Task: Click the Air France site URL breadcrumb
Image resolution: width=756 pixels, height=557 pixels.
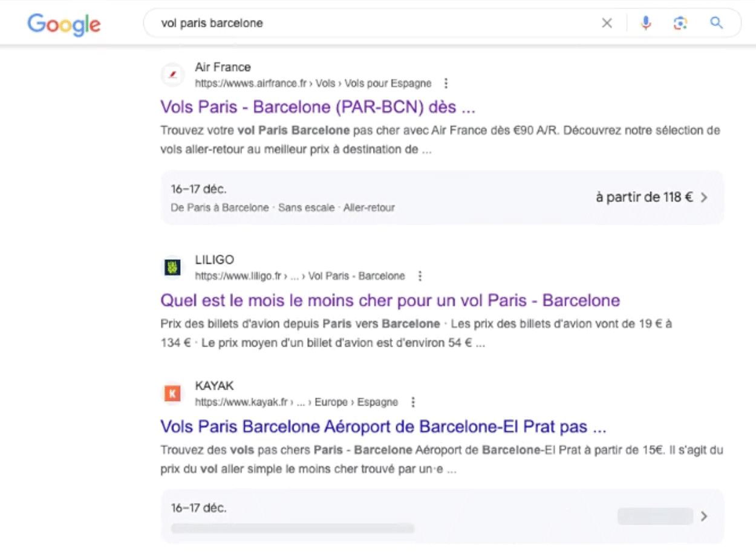Action: coord(313,83)
